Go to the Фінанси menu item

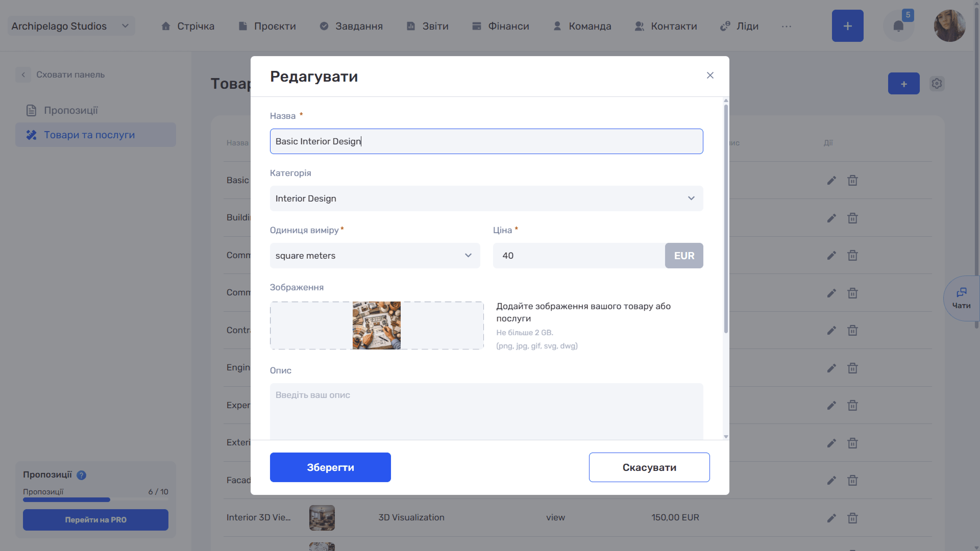tap(500, 26)
